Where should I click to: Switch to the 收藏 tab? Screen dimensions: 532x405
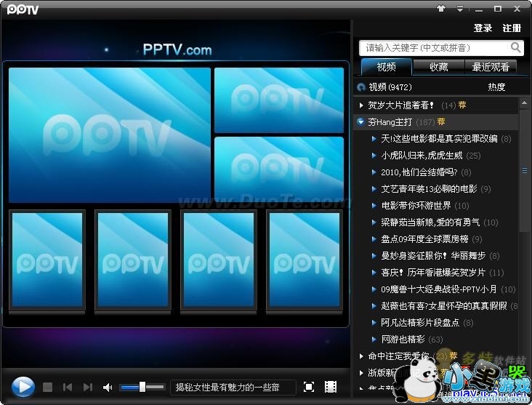click(x=439, y=67)
